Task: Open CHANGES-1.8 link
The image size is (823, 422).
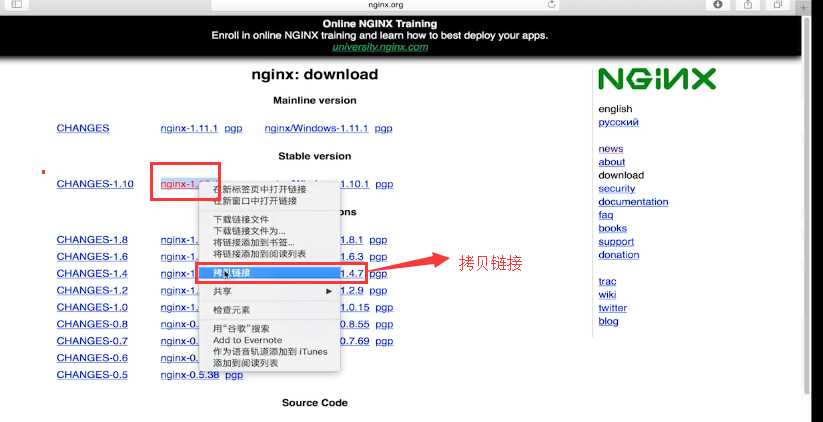Action: point(92,240)
